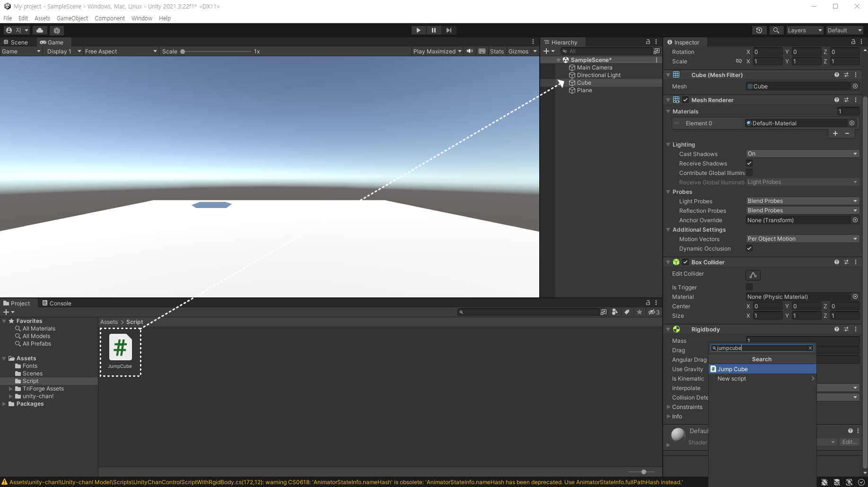
Task: Open the undo history icon
Action: [x=759, y=30]
